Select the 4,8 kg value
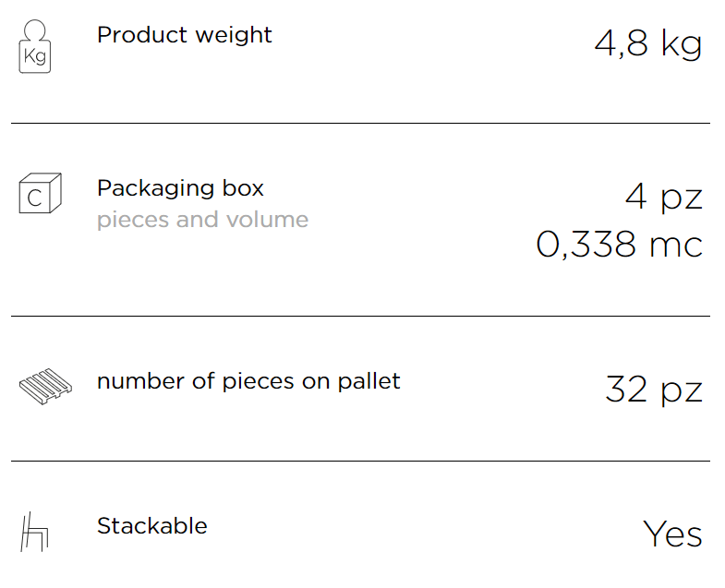The height and width of the screenshot is (588, 725). [648, 44]
